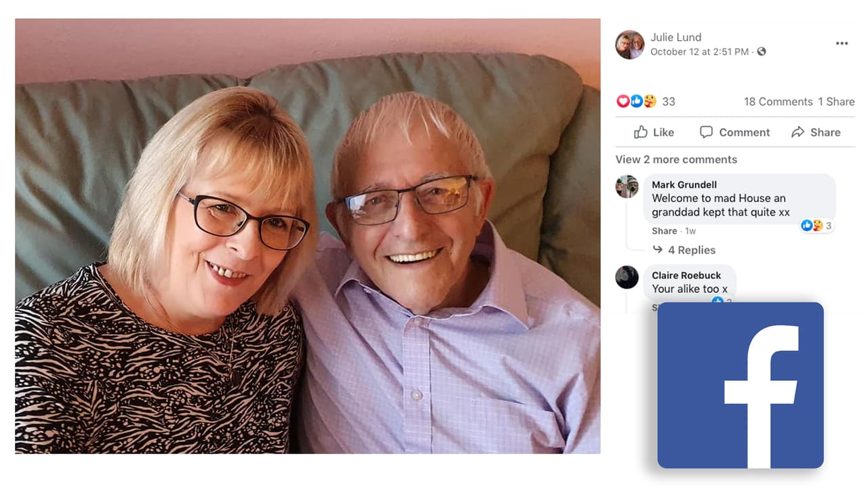This screenshot has width=868, height=488.
Task: Expand the 4 Replies under Mark's comment
Action: (691, 250)
